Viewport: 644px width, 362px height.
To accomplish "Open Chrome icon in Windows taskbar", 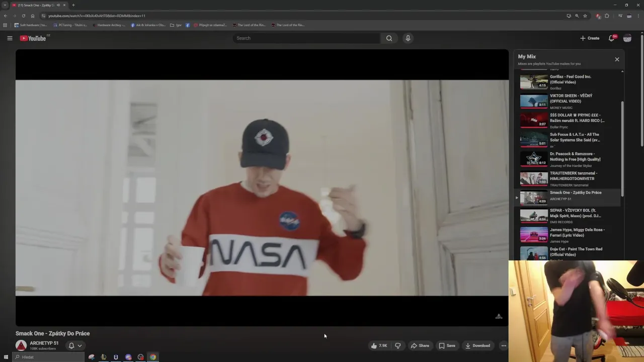I will (153, 357).
